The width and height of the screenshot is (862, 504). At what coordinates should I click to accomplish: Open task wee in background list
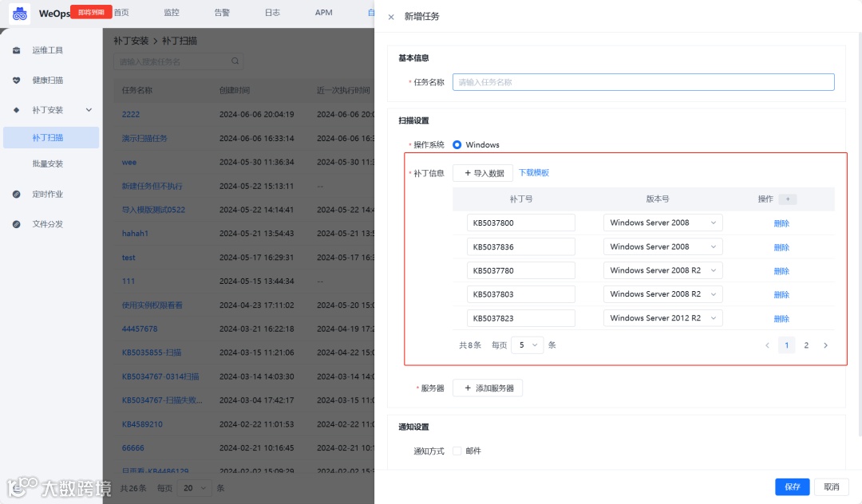129,162
